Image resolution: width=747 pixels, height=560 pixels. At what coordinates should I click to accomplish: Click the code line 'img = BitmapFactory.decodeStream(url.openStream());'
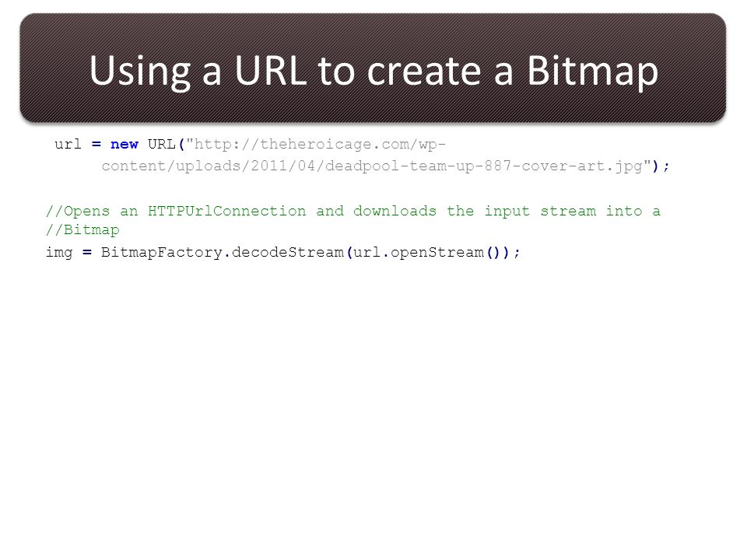point(283,252)
